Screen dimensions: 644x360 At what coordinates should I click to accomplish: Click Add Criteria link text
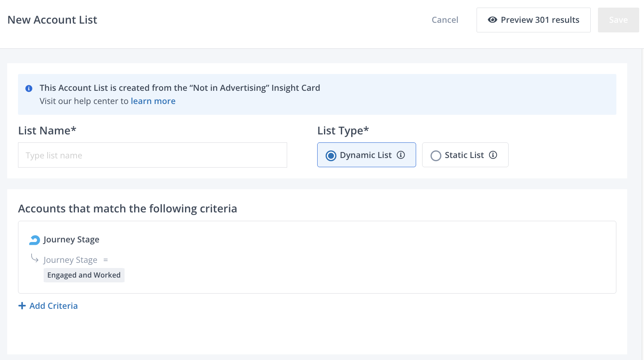(54, 306)
